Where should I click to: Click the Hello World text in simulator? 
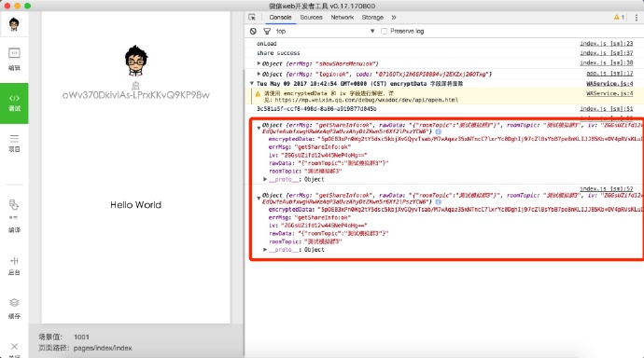click(x=135, y=204)
